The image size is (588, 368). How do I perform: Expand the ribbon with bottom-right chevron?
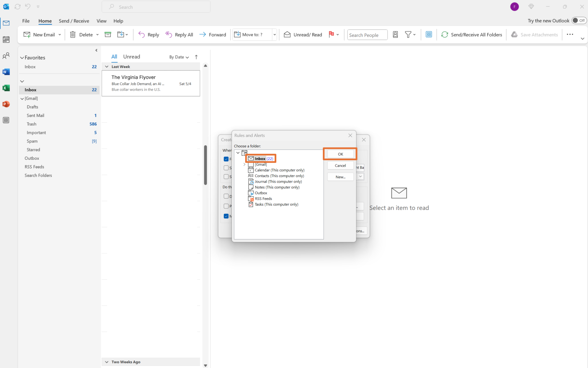[x=583, y=39]
